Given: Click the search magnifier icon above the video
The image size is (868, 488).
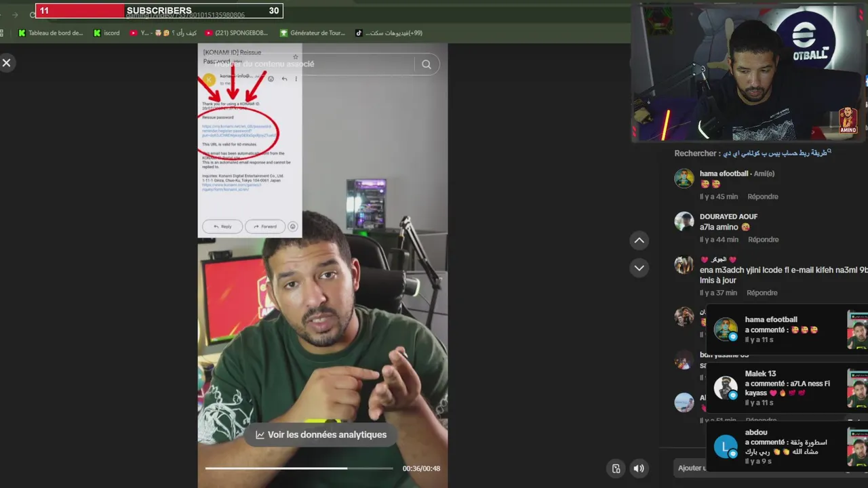Looking at the screenshot, I should point(427,64).
